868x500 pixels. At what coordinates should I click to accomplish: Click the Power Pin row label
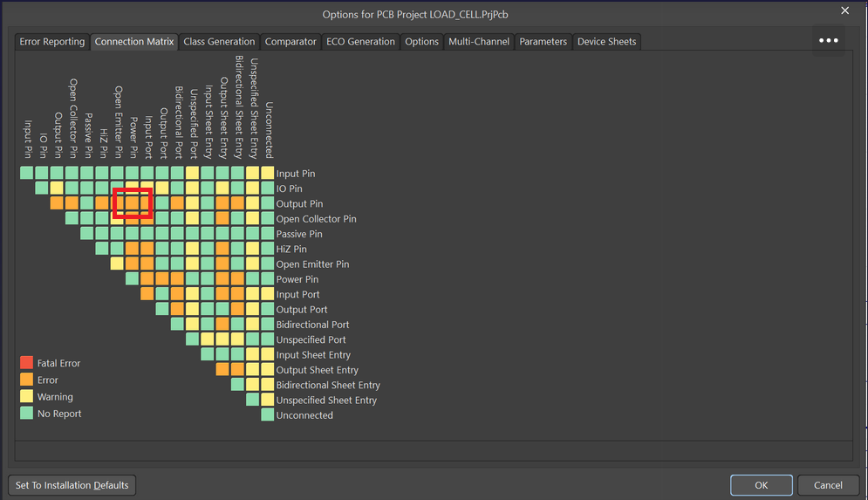(297, 279)
